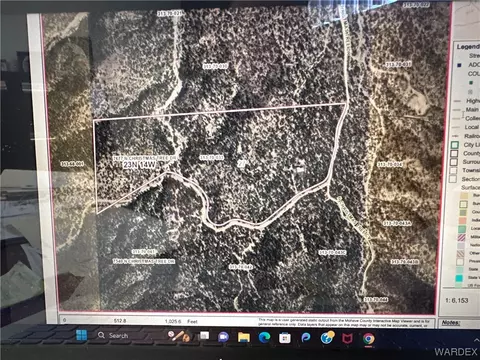Open the white window icon on taskbar
Image resolution: width=480 pixels, height=360 pixels.
(204, 336)
